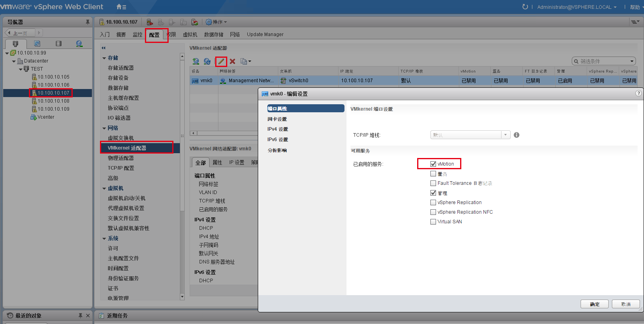Click the pencil edit settings icon
Viewport: 644px width, 324px height.
[x=221, y=61]
